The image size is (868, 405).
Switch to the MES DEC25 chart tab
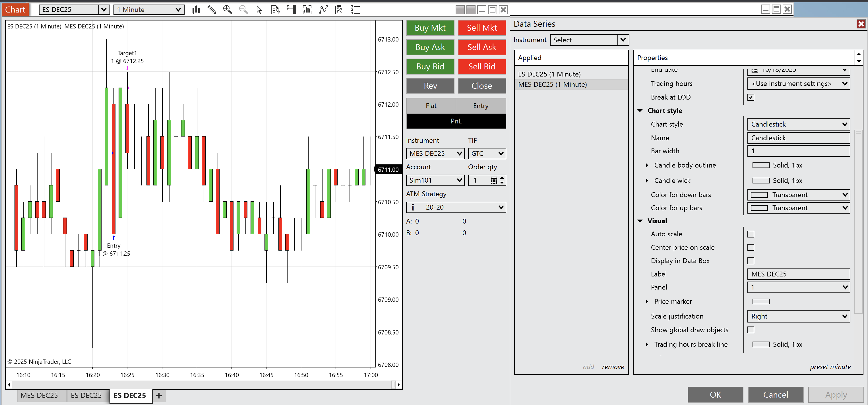pos(39,395)
